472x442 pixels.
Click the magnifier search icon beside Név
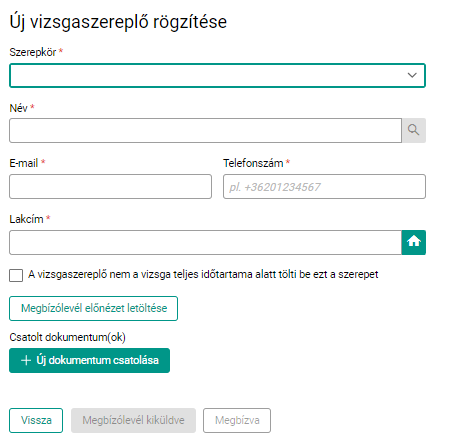(x=413, y=130)
